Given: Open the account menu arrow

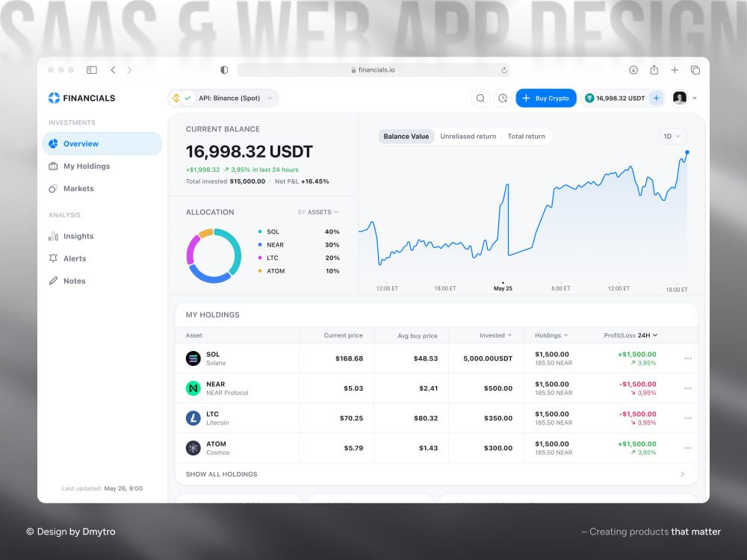Looking at the screenshot, I should tap(695, 98).
